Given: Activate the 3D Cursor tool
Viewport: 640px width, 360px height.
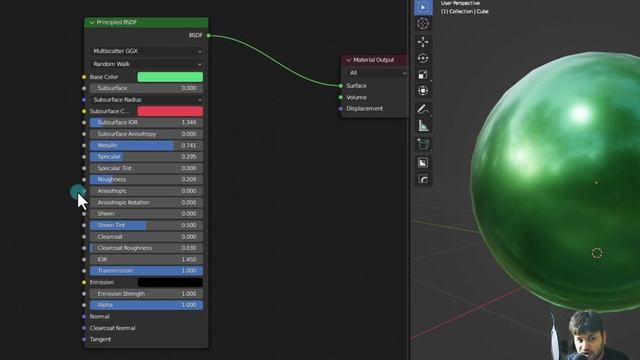Looking at the screenshot, I should click(423, 24).
